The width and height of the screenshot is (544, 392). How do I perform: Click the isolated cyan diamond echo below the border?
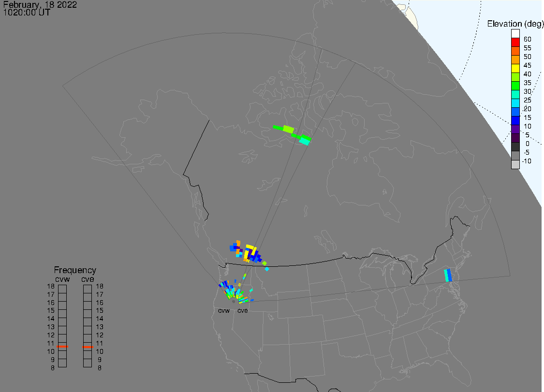pos(267,269)
